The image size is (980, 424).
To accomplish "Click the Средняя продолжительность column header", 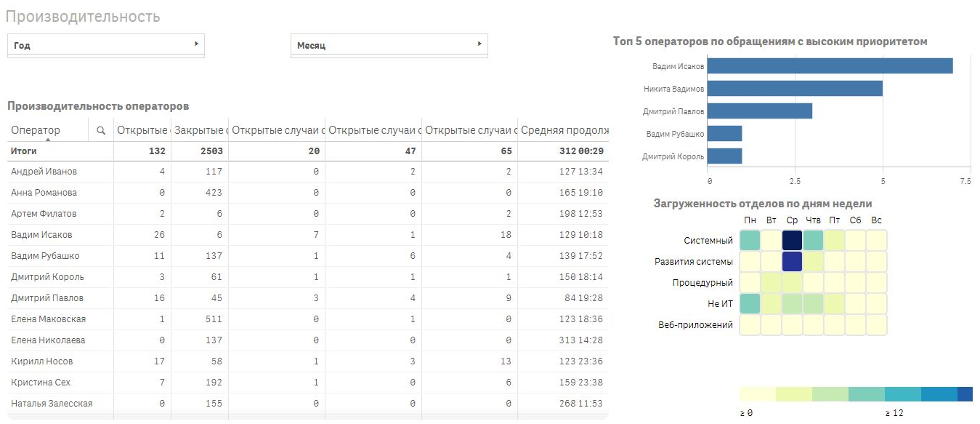I will click(564, 130).
